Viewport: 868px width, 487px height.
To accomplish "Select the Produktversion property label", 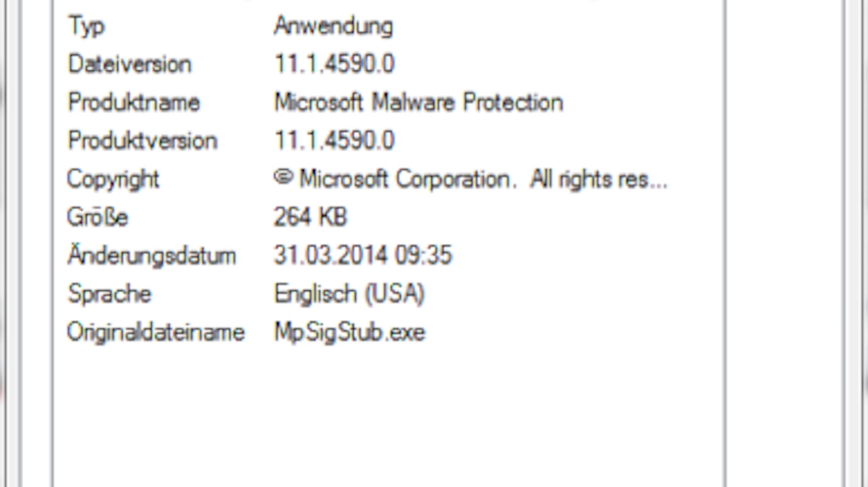I will [142, 140].
